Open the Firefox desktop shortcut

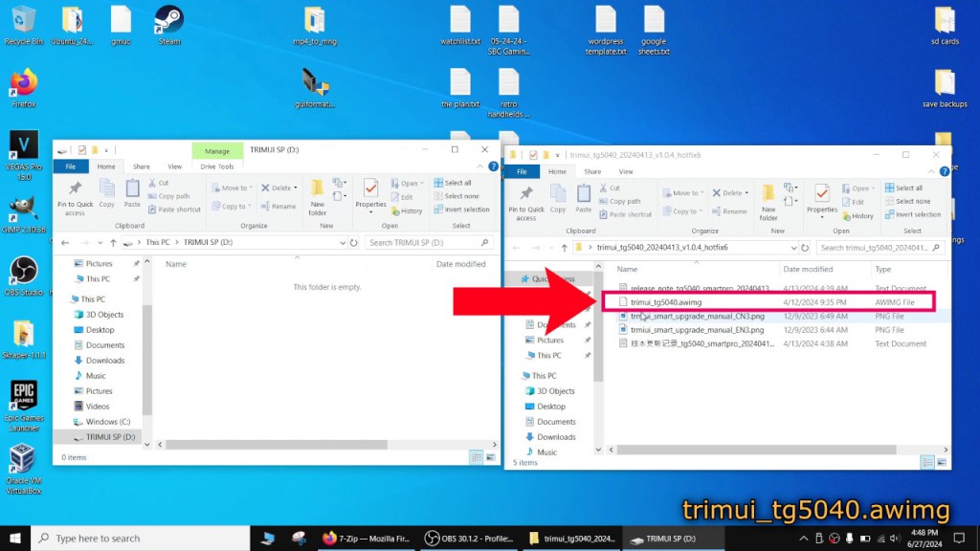[x=24, y=87]
